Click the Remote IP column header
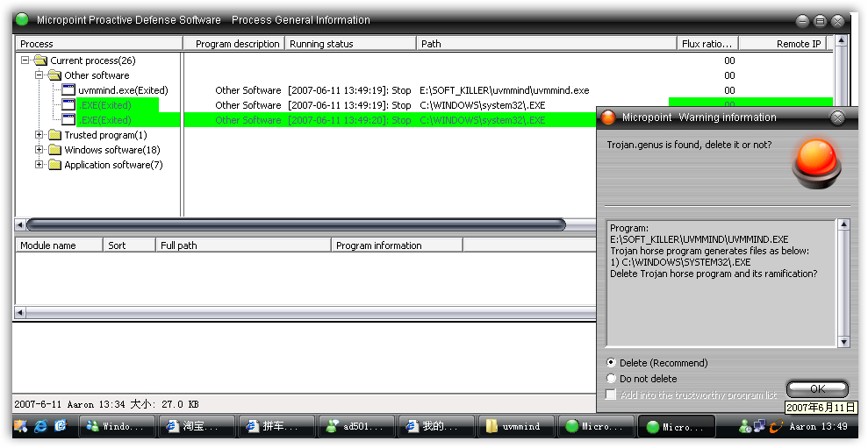 click(783, 44)
